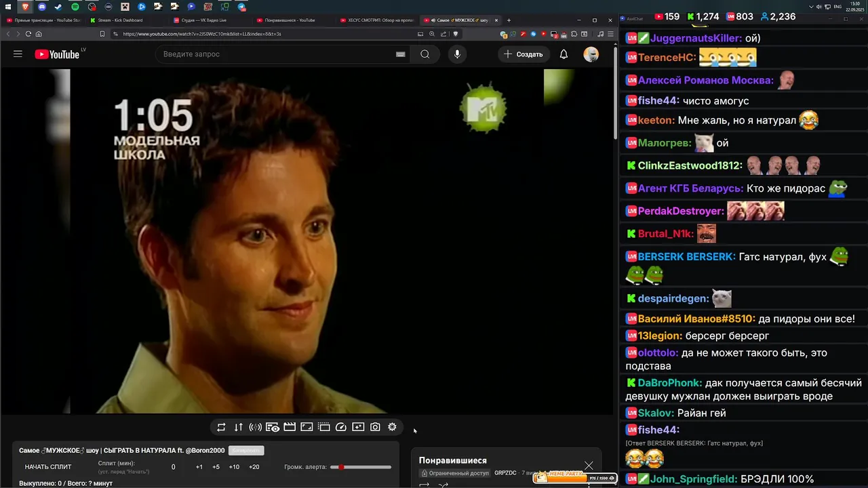Click username JuggernautsKiller in AxelChat
Image resolution: width=868 pixels, height=488 pixels.
point(694,39)
